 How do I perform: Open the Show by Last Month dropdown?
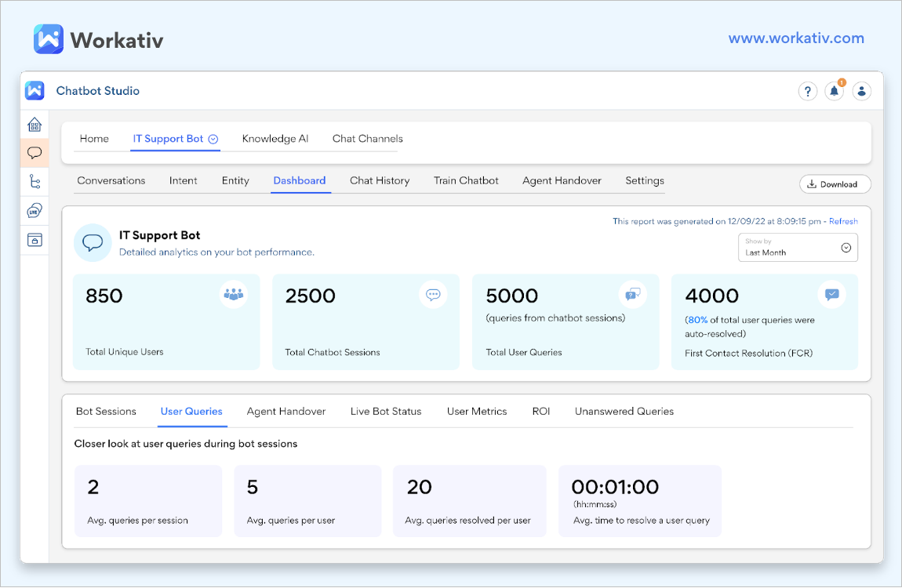(798, 247)
